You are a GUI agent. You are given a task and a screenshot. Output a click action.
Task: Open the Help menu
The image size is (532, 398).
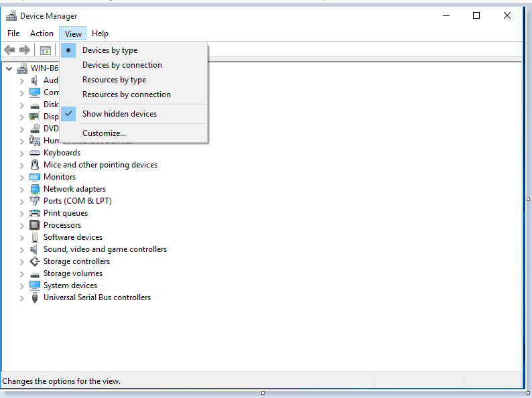coord(100,34)
